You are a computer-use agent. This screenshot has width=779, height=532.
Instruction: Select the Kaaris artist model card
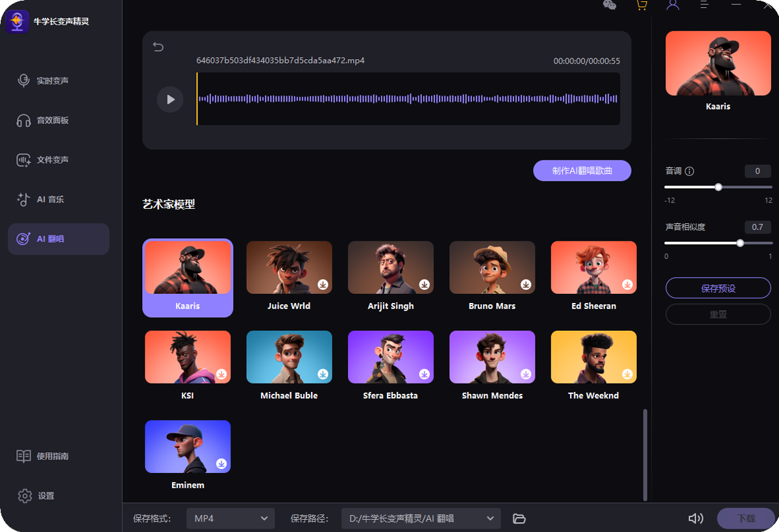pyautogui.click(x=188, y=278)
